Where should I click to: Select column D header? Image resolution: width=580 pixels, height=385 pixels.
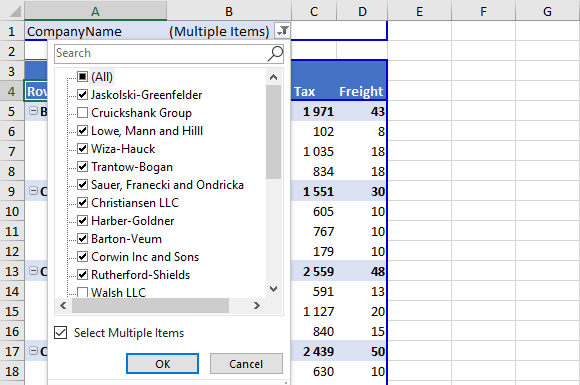tap(362, 11)
